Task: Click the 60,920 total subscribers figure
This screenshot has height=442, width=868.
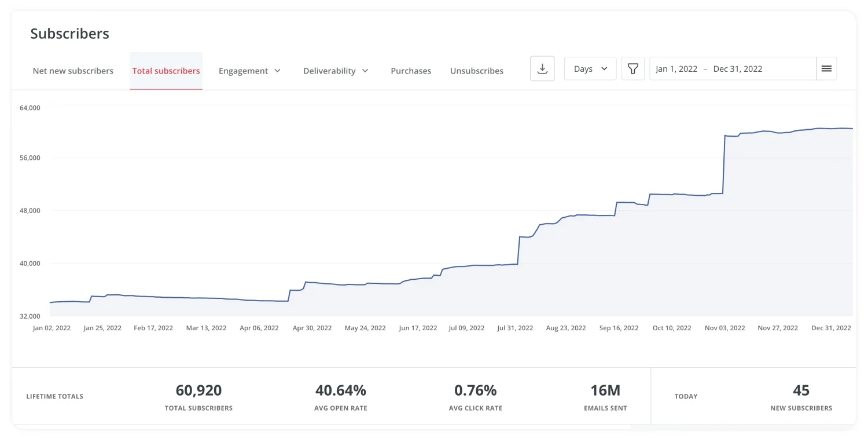Action: (198, 390)
